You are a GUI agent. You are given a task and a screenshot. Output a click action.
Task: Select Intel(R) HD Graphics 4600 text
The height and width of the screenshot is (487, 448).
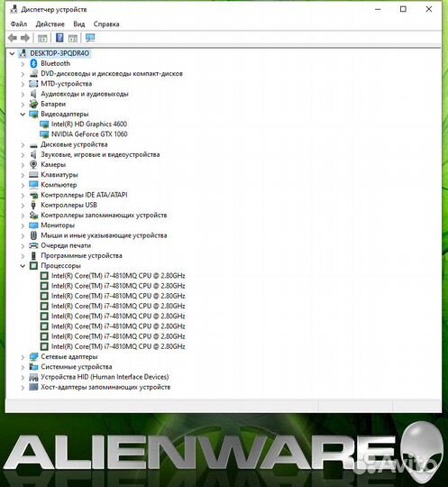[x=89, y=124]
